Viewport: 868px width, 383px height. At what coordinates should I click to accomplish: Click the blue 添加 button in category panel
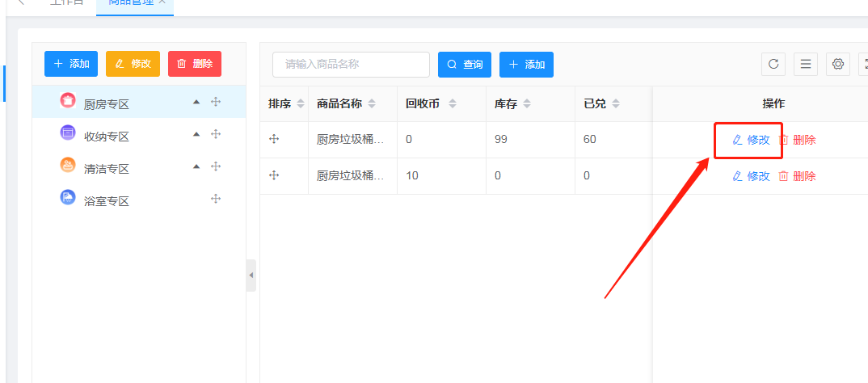point(71,64)
